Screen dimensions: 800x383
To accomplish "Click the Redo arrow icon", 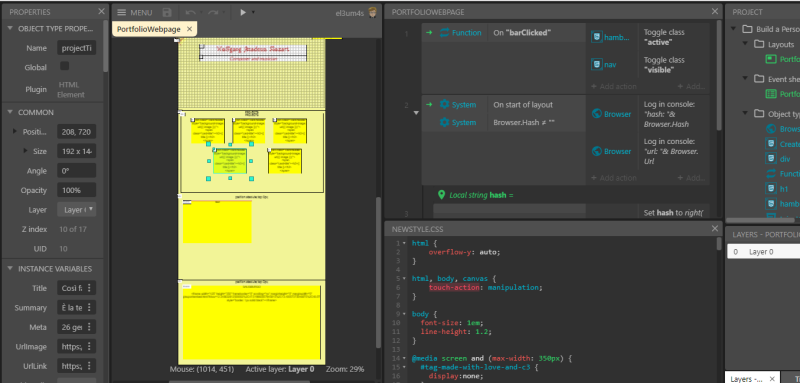I will click(213, 13).
